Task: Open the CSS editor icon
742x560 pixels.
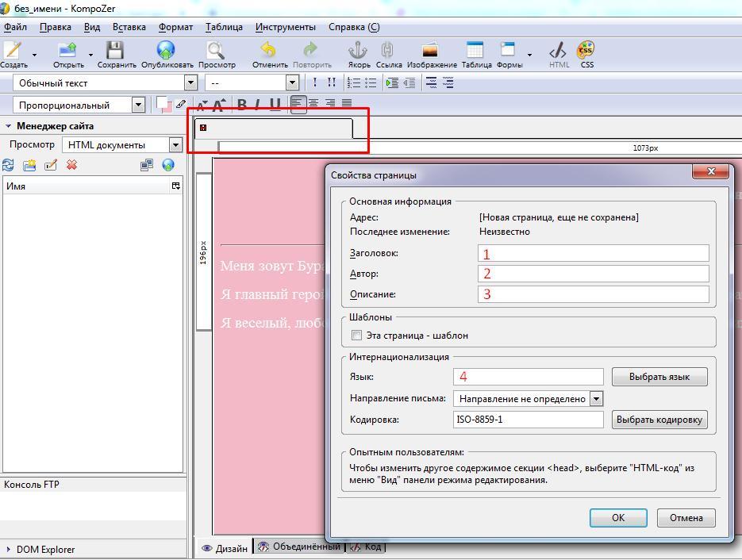Action: coord(586,50)
